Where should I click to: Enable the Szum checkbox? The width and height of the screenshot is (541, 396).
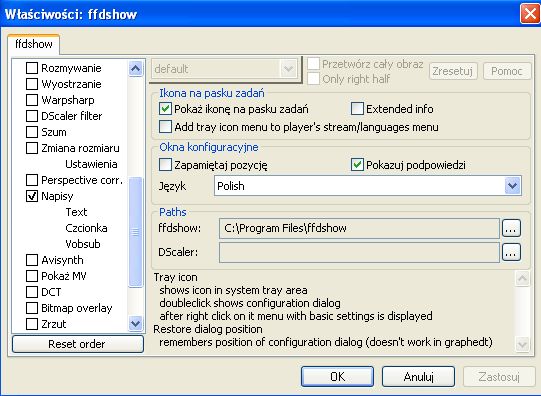click(x=32, y=132)
